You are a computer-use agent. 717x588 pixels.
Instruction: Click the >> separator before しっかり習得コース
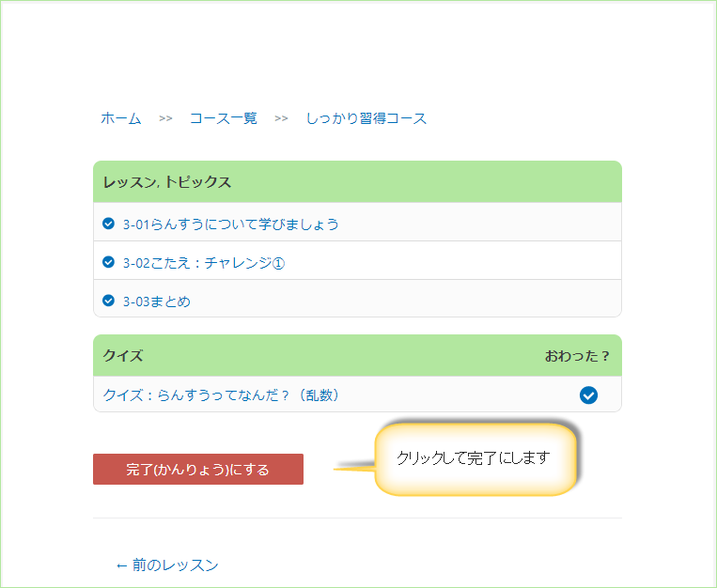[x=281, y=118]
